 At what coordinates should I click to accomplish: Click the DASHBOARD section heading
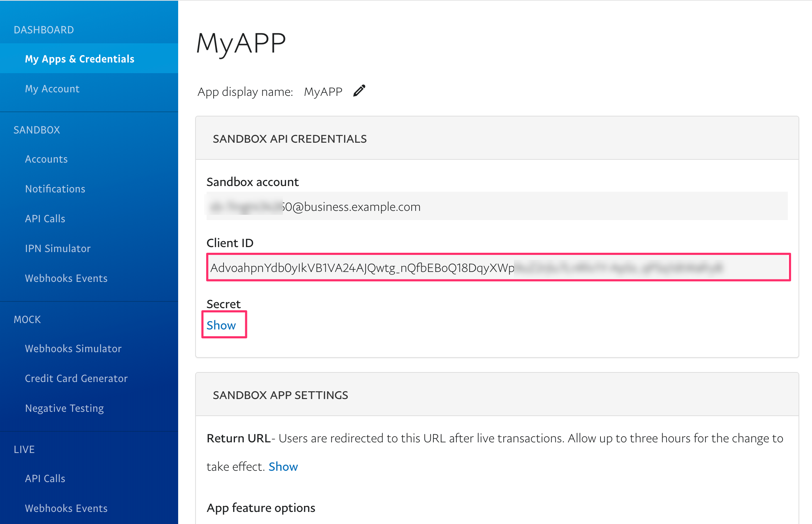(44, 30)
